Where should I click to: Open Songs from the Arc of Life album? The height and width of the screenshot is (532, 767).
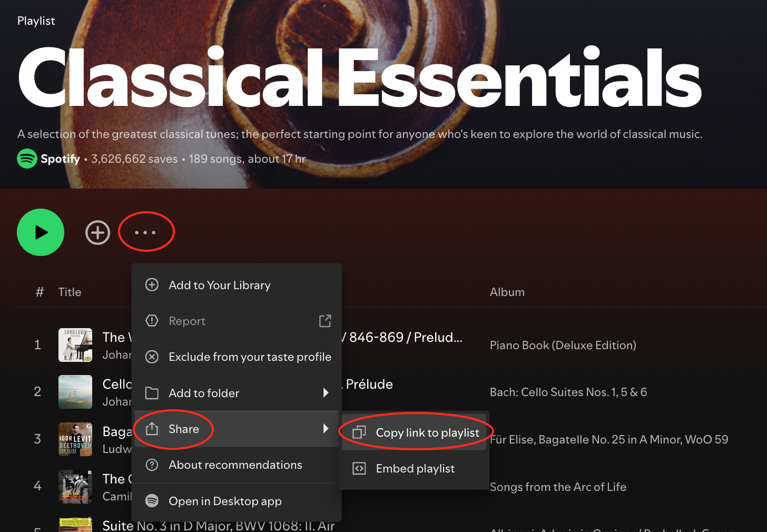558,487
